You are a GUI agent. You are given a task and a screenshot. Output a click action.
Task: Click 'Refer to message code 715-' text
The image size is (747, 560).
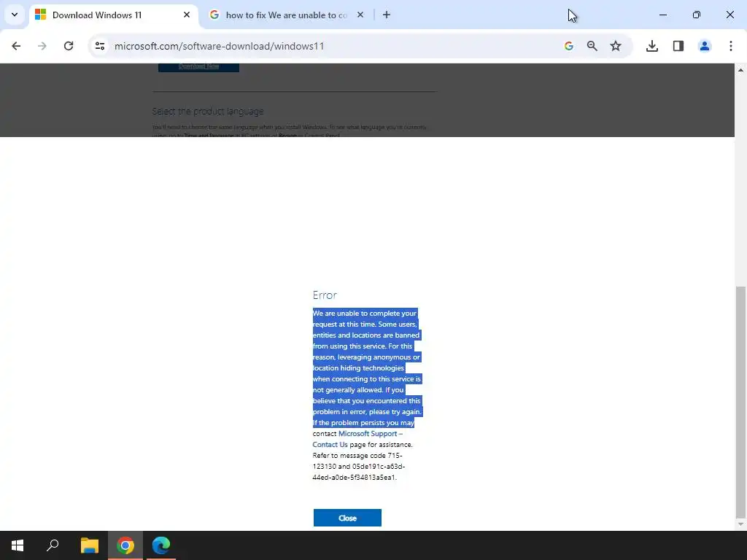pyautogui.click(x=357, y=455)
